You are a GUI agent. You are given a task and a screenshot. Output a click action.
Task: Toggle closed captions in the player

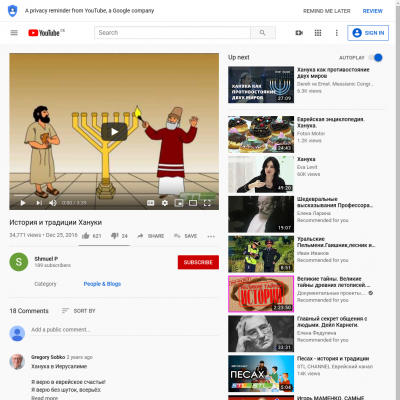[x=151, y=203]
